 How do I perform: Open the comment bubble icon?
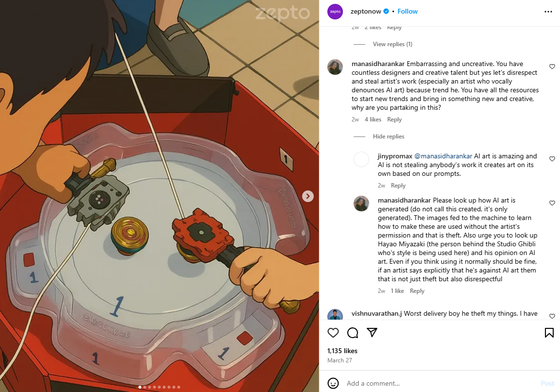353,333
